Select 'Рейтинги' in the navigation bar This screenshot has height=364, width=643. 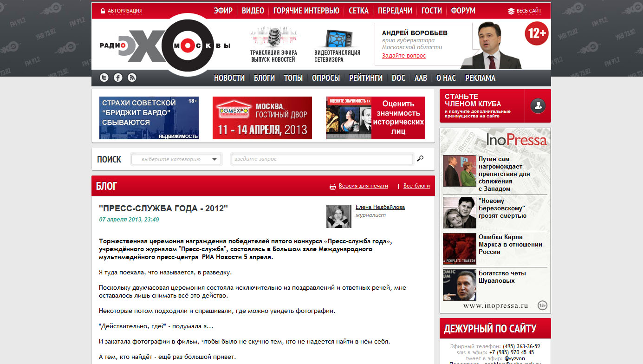365,78
